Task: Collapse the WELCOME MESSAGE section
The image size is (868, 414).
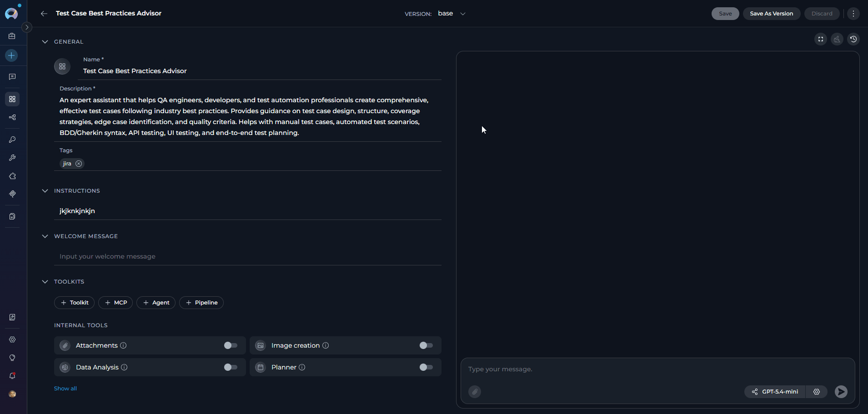Action: [45, 236]
